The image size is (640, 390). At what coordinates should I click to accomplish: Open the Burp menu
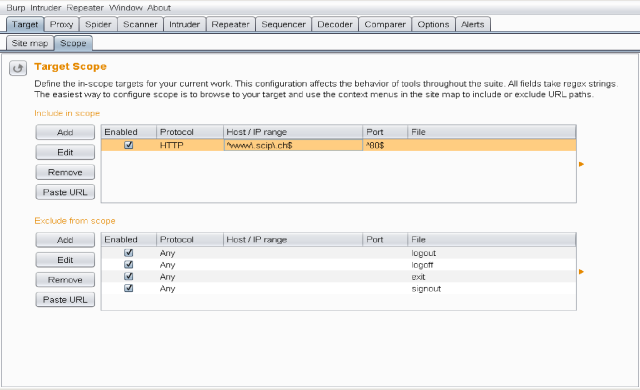tap(16, 7)
